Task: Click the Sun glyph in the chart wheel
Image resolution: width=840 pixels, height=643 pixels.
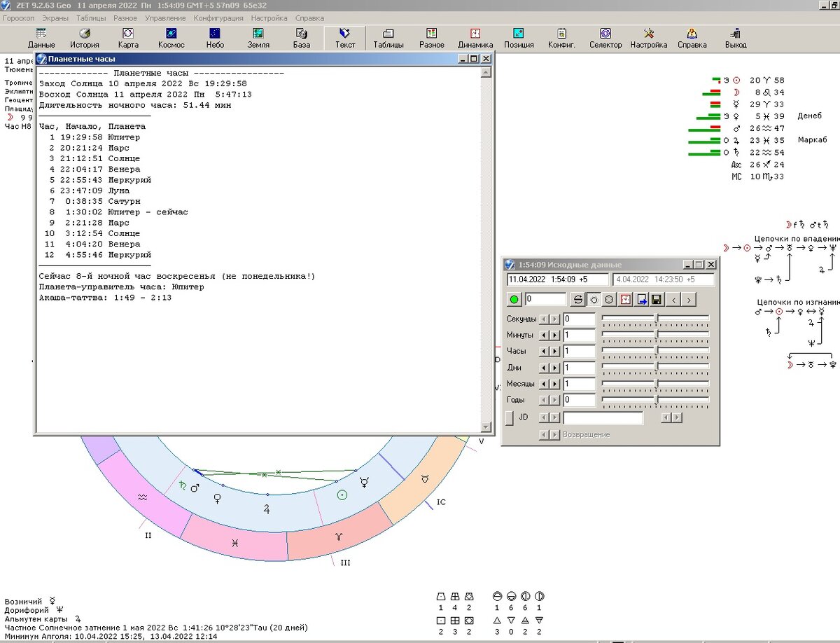Action: 342,495
